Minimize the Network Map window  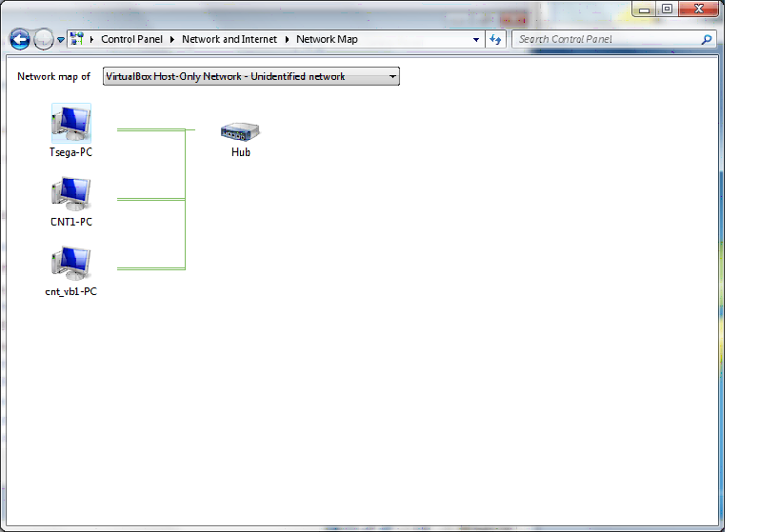pos(644,9)
